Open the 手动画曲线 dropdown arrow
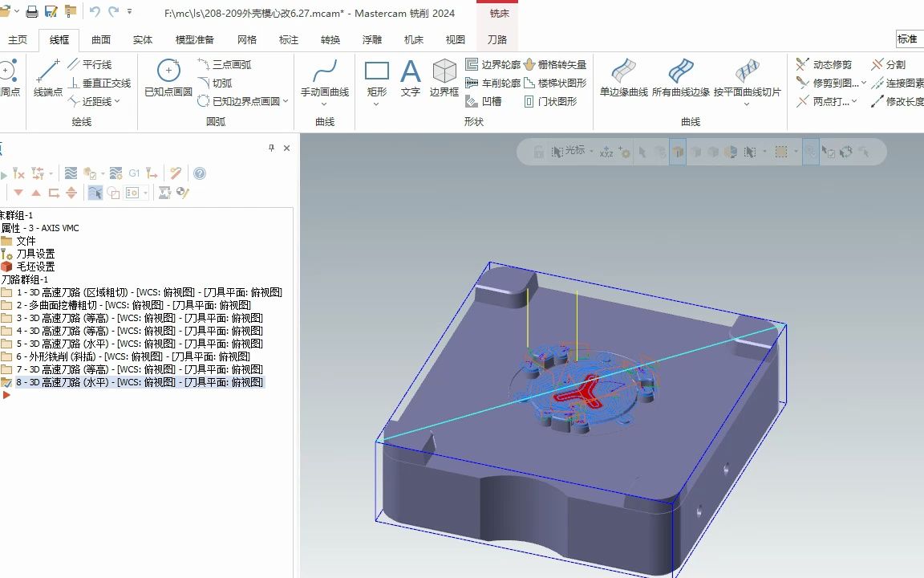 325,103
